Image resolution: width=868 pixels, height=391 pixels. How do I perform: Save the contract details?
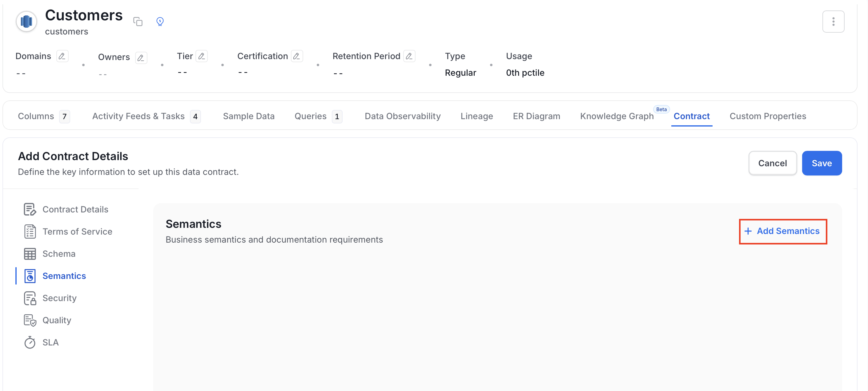(x=822, y=163)
